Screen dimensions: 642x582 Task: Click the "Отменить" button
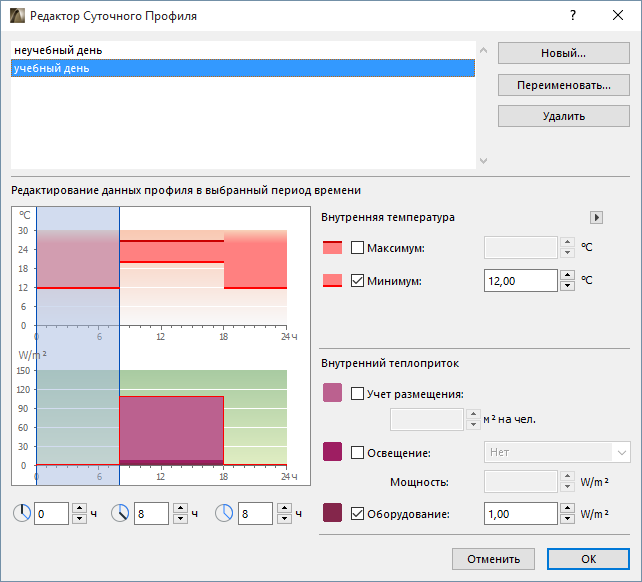[493, 559]
